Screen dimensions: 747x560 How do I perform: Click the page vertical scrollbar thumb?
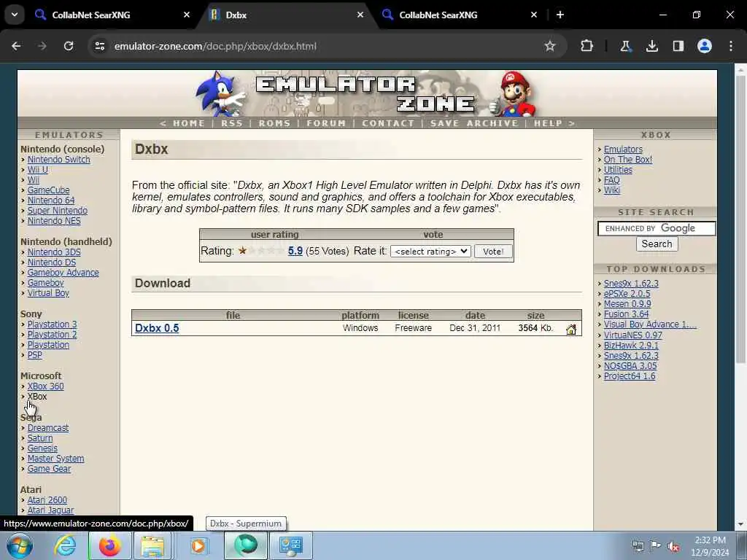tap(740, 219)
